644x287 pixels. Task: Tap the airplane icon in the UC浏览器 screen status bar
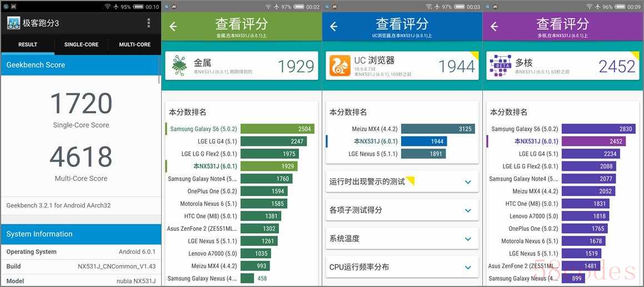437,7
